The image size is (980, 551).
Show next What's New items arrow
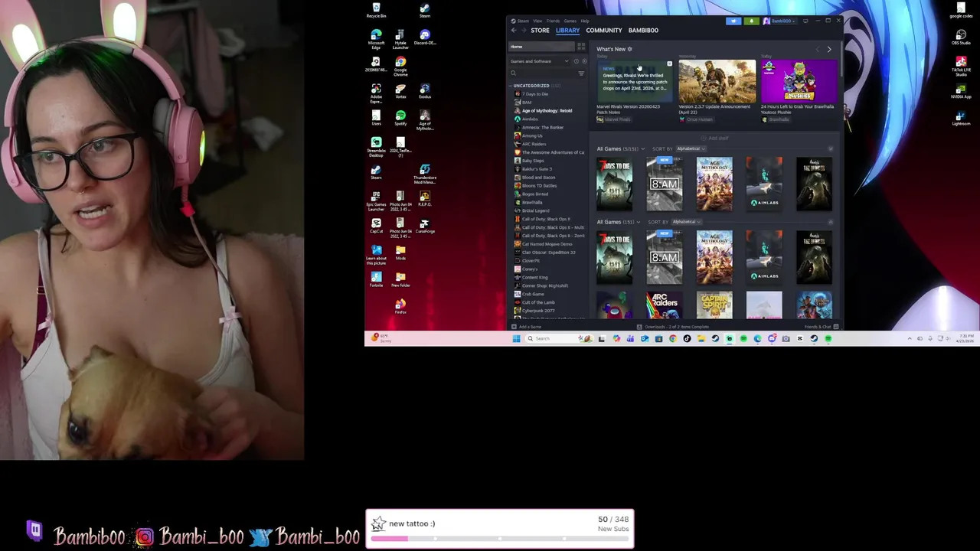click(x=829, y=49)
